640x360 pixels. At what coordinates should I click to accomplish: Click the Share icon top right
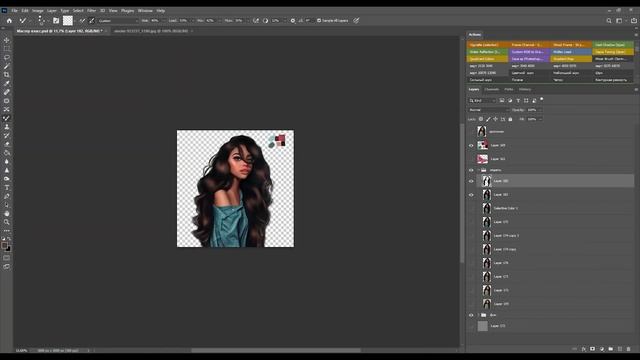coord(633,20)
